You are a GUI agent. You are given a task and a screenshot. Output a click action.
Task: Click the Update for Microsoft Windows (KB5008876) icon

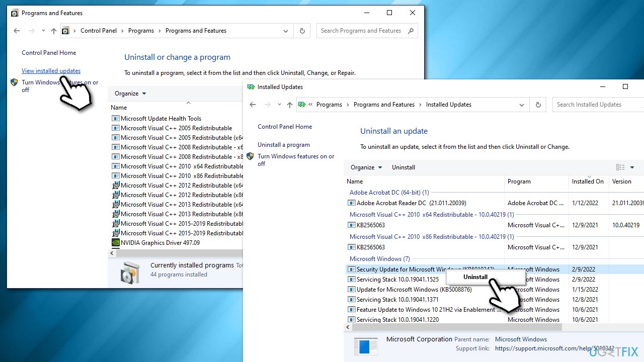click(352, 290)
